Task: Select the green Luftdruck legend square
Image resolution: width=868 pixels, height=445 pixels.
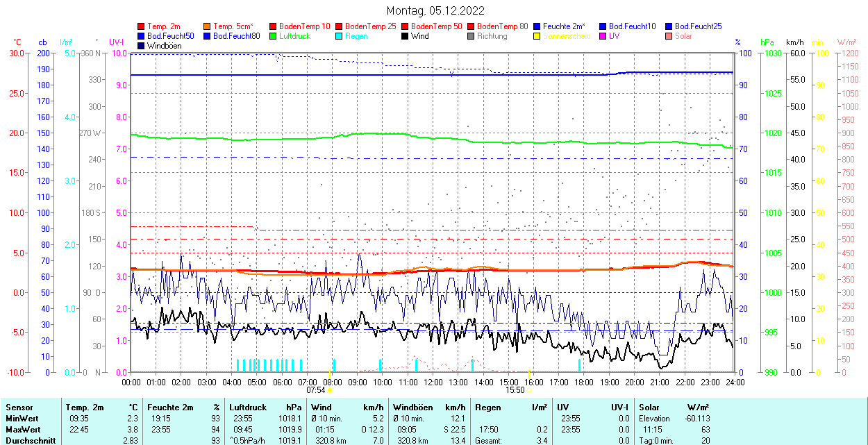Action: click(274, 36)
